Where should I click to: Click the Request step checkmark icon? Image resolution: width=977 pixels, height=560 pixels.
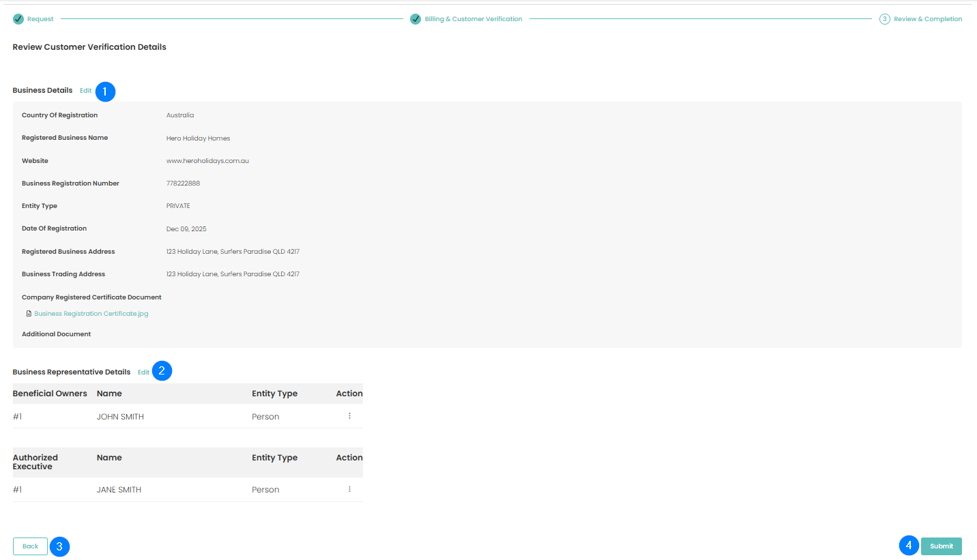click(18, 19)
